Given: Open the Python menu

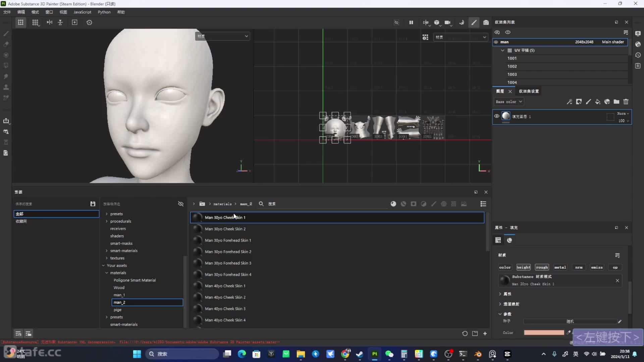Looking at the screenshot, I should pyautogui.click(x=104, y=12).
